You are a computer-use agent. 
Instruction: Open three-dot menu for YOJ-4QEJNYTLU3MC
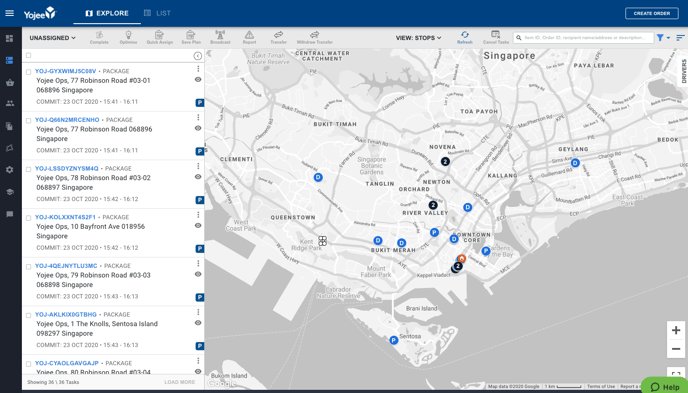(198, 263)
